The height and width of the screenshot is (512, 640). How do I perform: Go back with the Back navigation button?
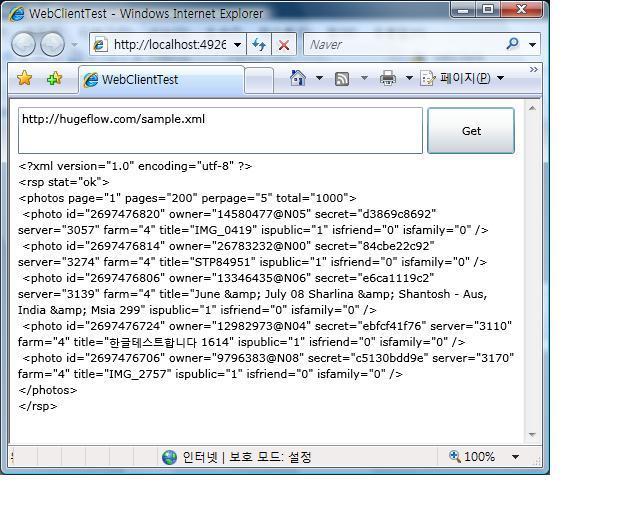click(x=23, y=44)
